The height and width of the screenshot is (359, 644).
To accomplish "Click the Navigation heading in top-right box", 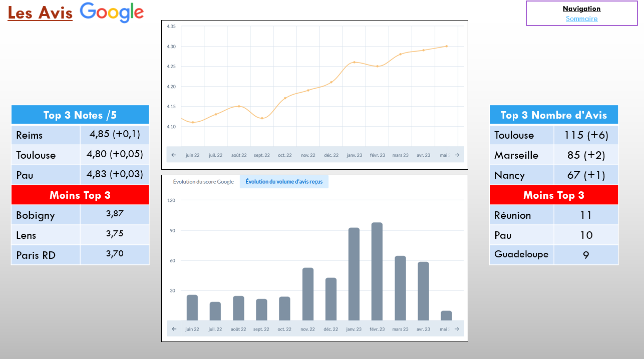I will pyautogui.click(x=581, y=9).
